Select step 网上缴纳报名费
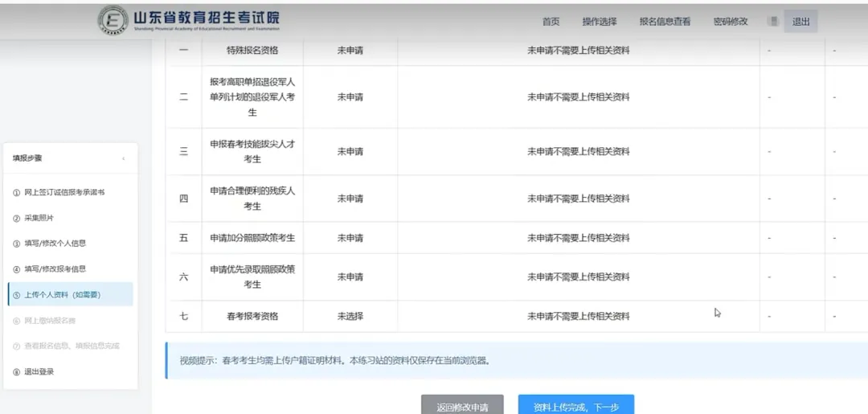The height and width of the screenshot is (414, 868). (x=43, y=321)
